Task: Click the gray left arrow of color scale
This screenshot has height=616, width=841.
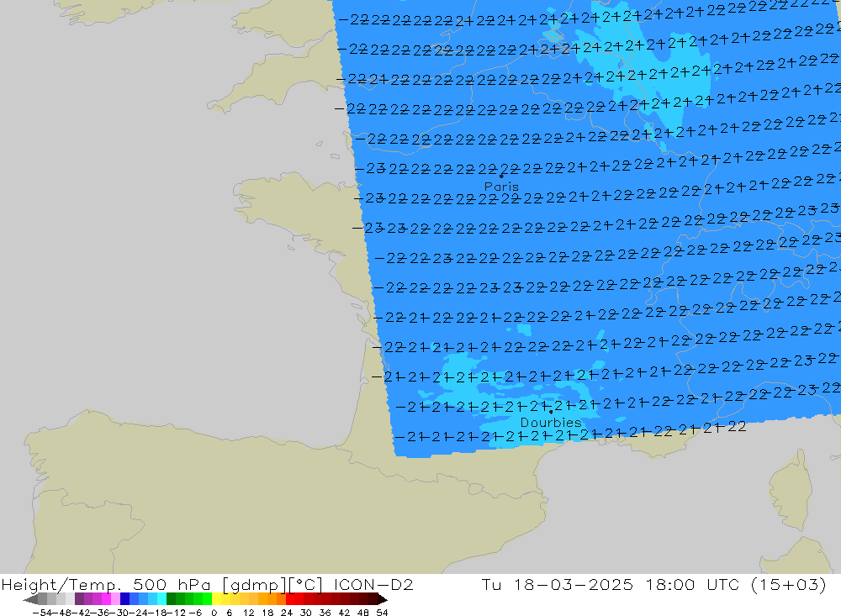Action: [30, 599]
